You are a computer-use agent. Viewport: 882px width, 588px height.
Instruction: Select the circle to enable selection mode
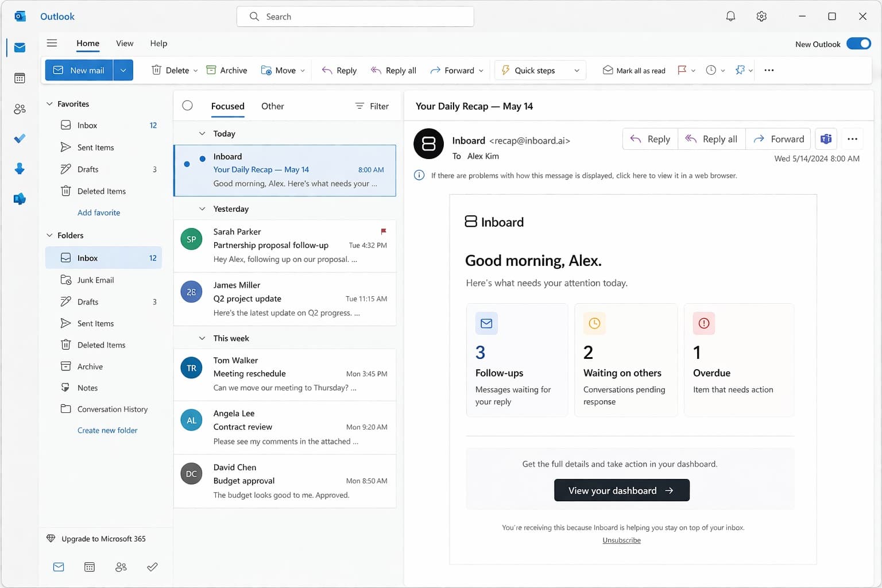click(x=187, y=106)
